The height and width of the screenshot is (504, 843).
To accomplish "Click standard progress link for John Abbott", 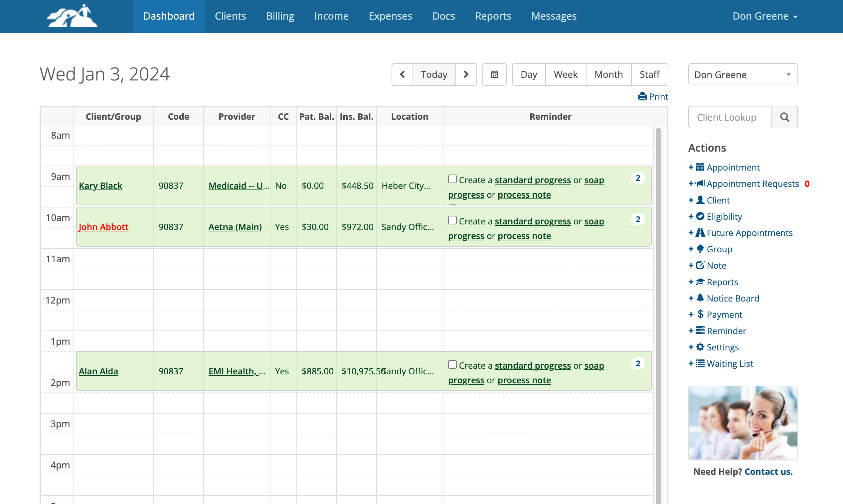I will pyautogui.click(x=533, y=221).
